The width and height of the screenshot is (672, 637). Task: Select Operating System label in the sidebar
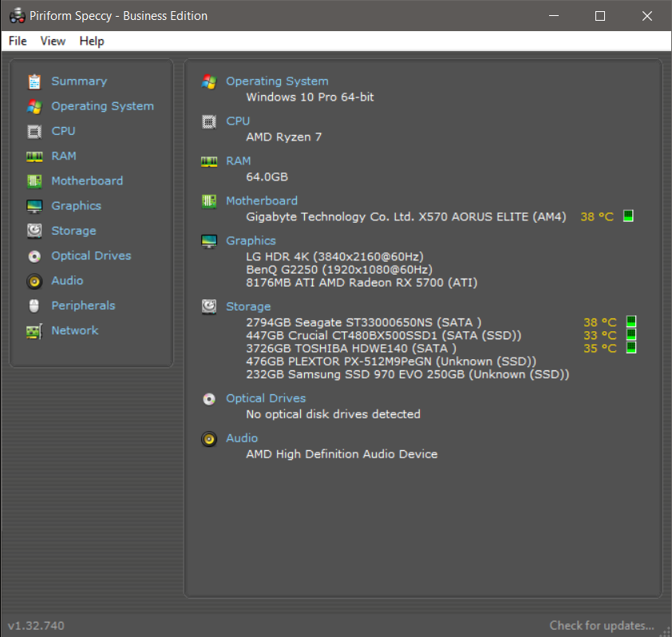(102, 106)
